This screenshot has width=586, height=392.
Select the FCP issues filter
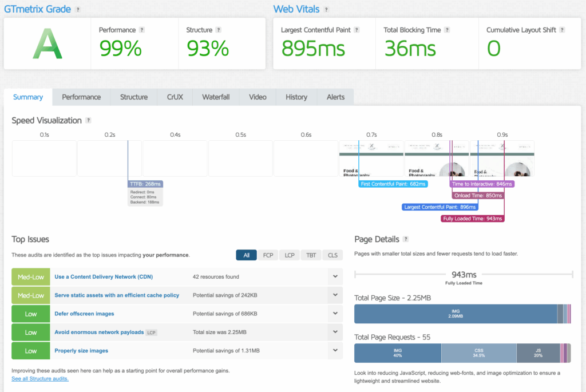268,255
